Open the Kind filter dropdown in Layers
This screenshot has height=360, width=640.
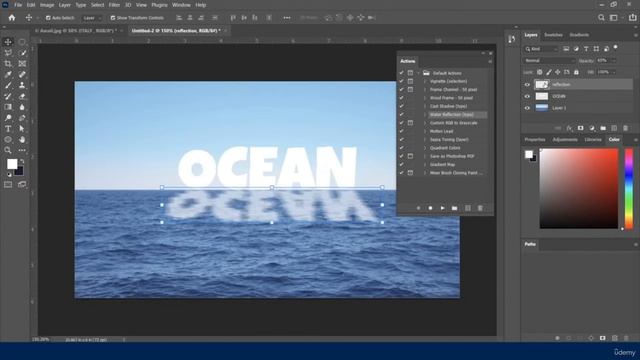click(541, 49)
